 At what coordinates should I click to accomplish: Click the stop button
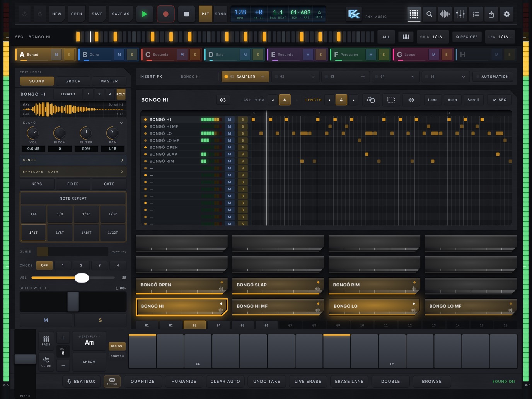(x=186, y=14)
